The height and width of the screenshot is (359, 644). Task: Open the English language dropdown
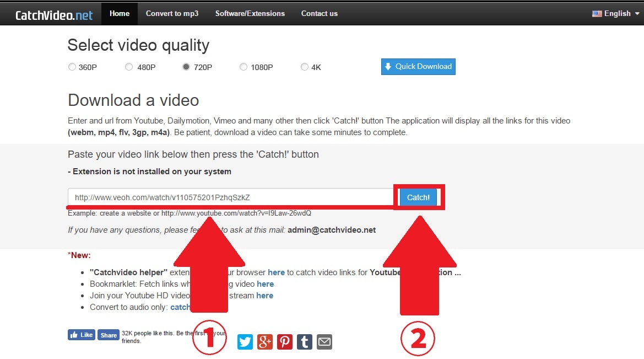click(x=616, y=14)
